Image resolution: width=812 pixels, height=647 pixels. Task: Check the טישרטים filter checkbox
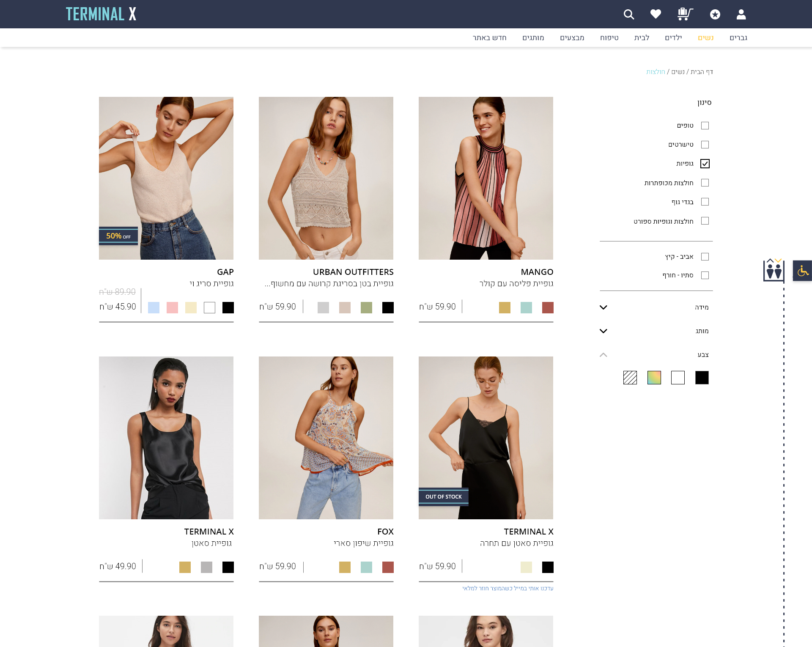pyautogui.click(x=705, y=145)
